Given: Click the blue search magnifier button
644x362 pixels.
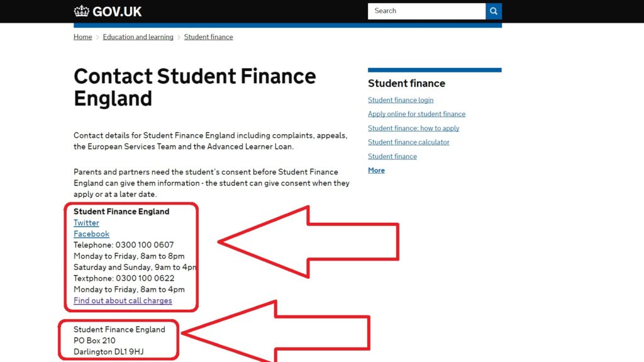Looking at the screenshot, I should click(x=494, y=11).
